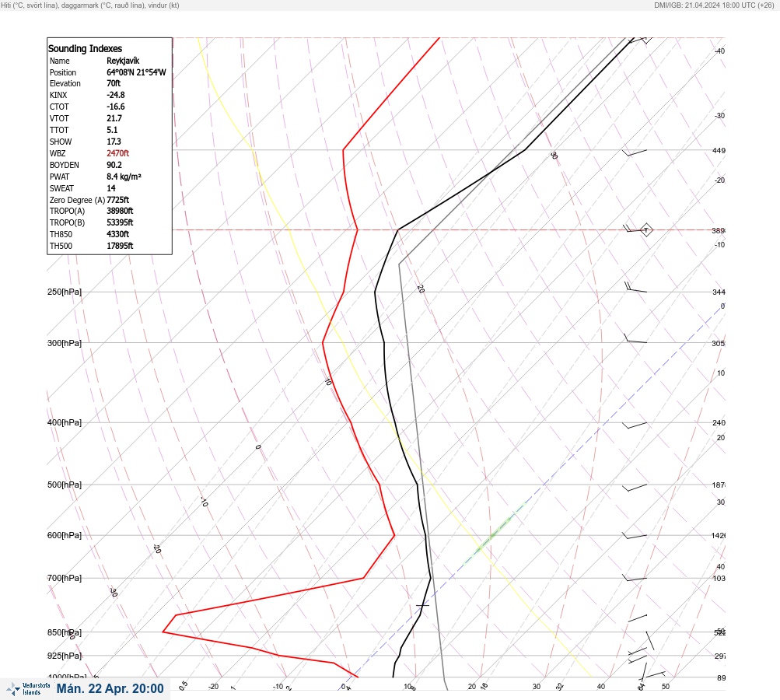Select the wind barb at the 600 hPa level

click(635, 537)
